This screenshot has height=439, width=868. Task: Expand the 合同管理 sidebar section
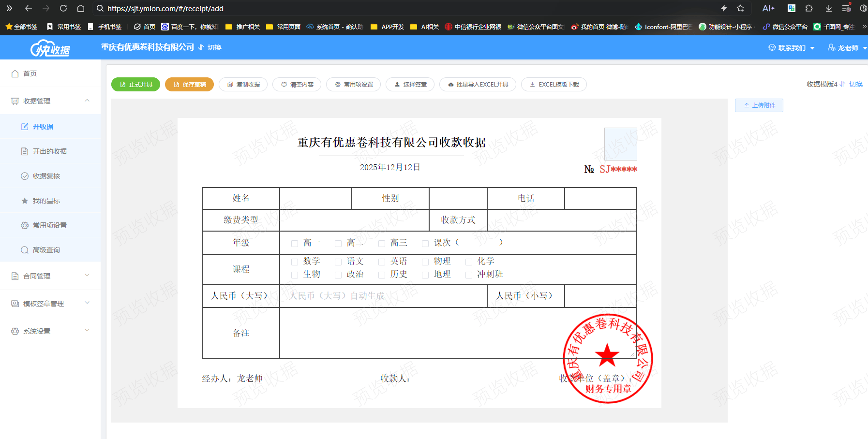click(50, 276)
